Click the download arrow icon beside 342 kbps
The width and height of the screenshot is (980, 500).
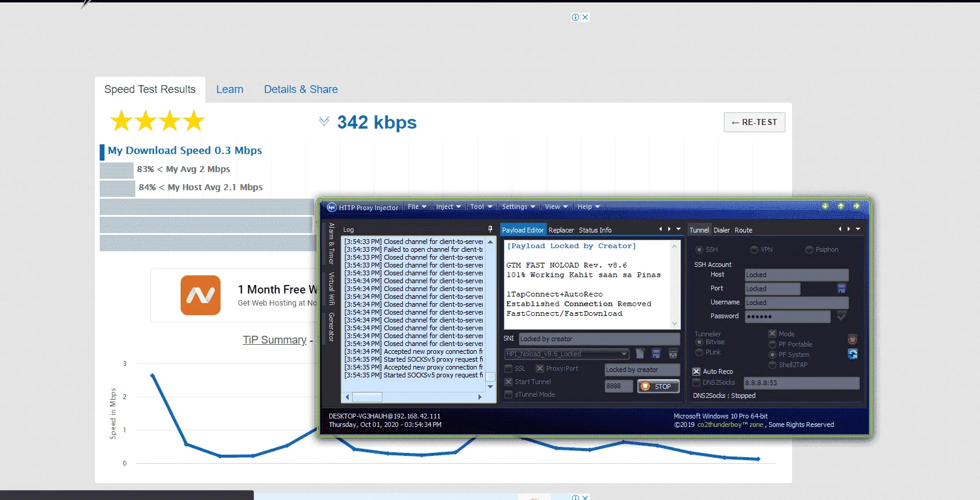coord(324,121)
